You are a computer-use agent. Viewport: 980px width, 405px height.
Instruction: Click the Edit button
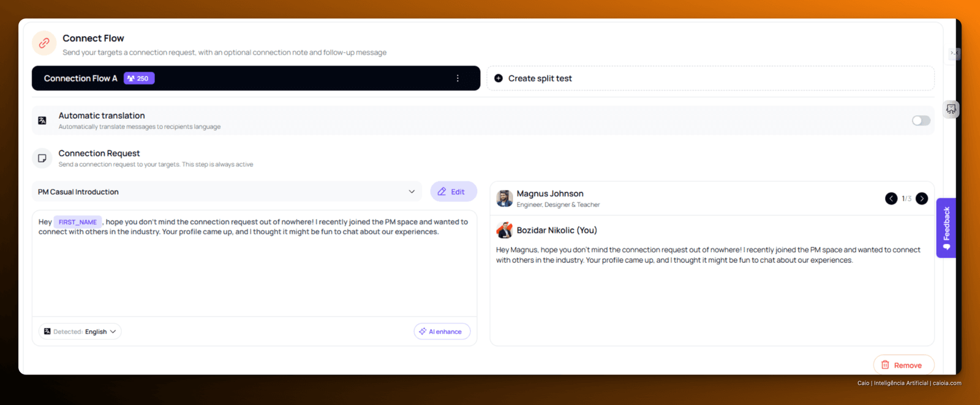[x=453, y=192]
